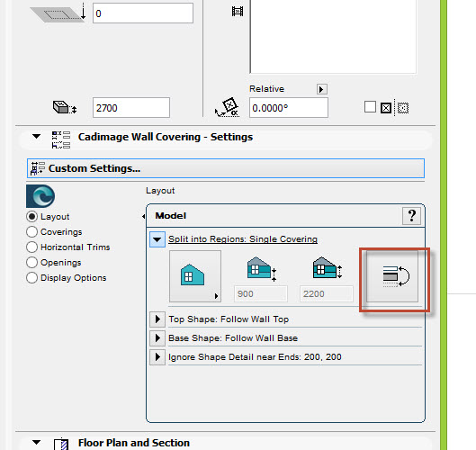Click the crossed box mirror icon
The width and height of the screenshot is (476, 450).
point(386,108)
